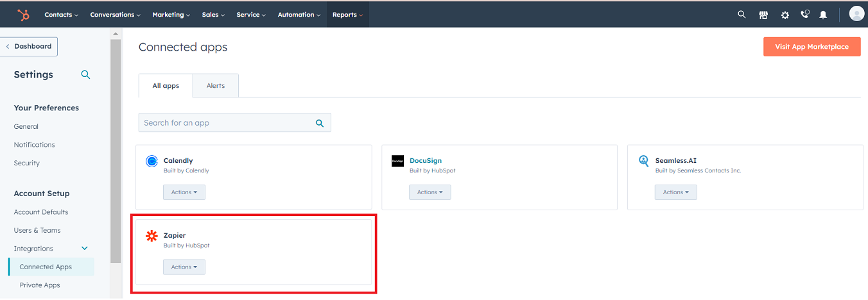Viewport: 868px width, 300px height.
Task: Click the Calendly app logo
Action: click(152, 161)
